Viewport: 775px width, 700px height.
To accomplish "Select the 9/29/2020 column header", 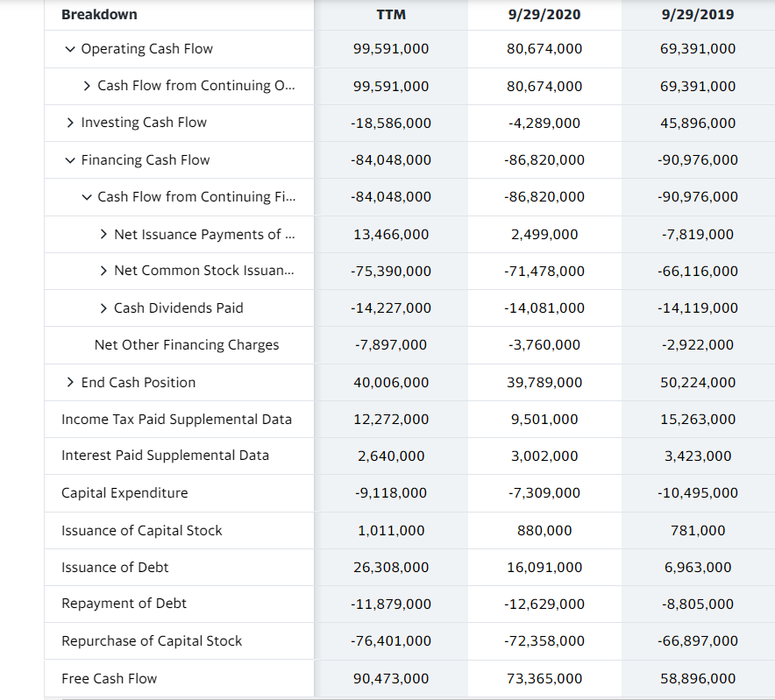I will click(544, 14).
